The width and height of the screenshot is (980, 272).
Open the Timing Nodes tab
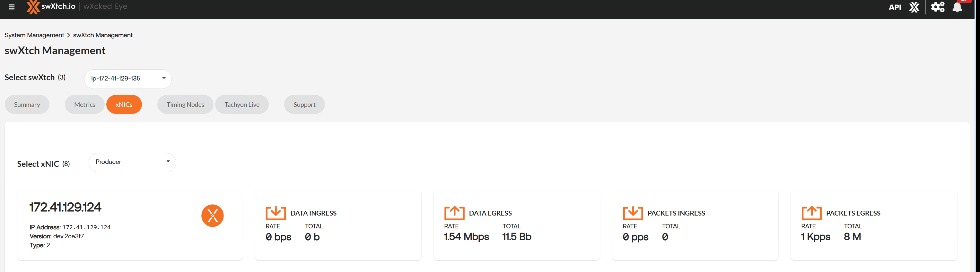[185, 105]
